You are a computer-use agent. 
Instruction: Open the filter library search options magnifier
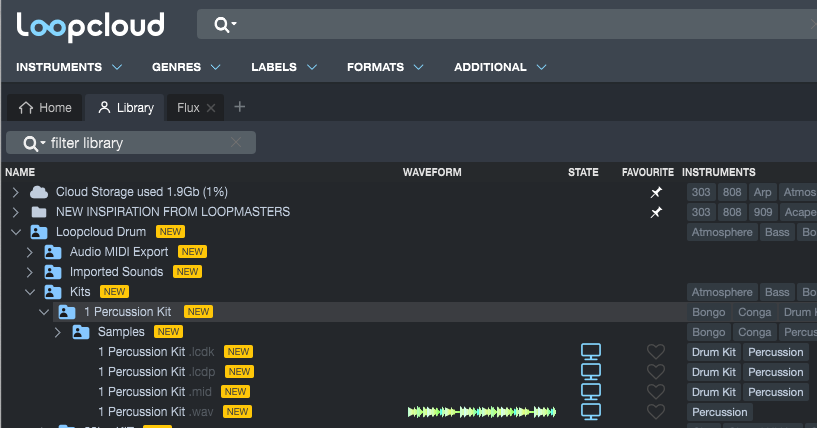[x=34, y=143]
